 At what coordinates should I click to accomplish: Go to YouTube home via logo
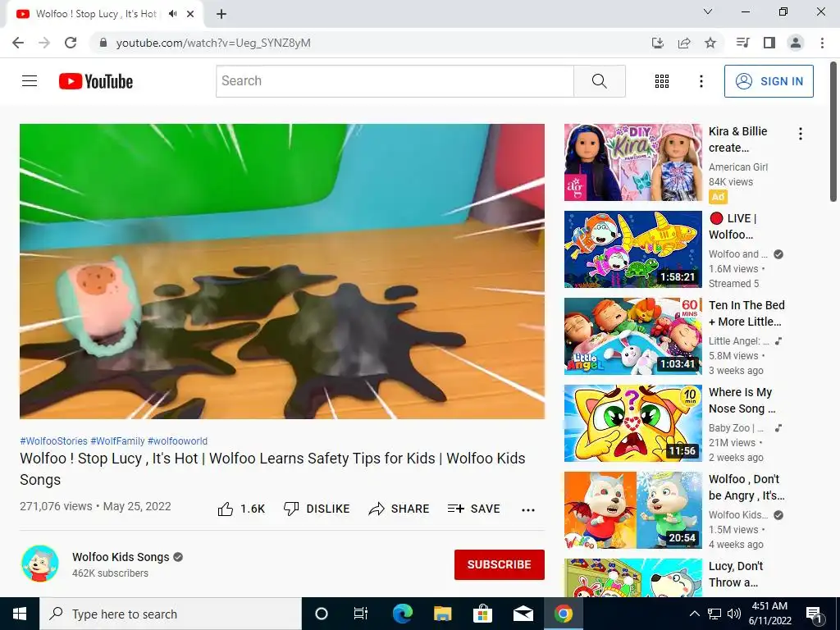click(x=96, y=81)
